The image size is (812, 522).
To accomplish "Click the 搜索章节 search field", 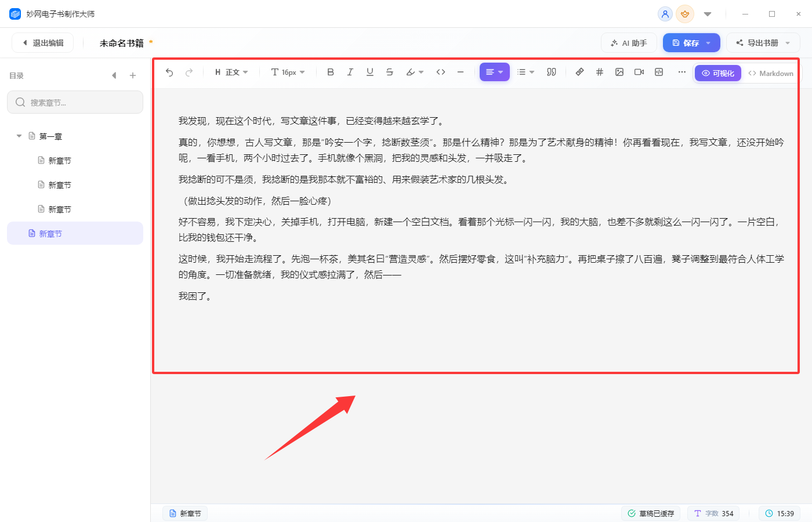I will pyautogui.click(x=75, y=102).
